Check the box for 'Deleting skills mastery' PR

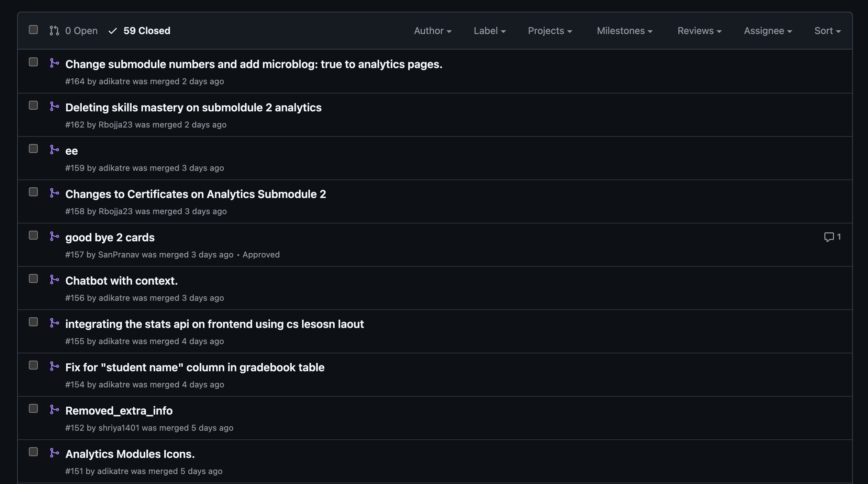pos(33,106)
